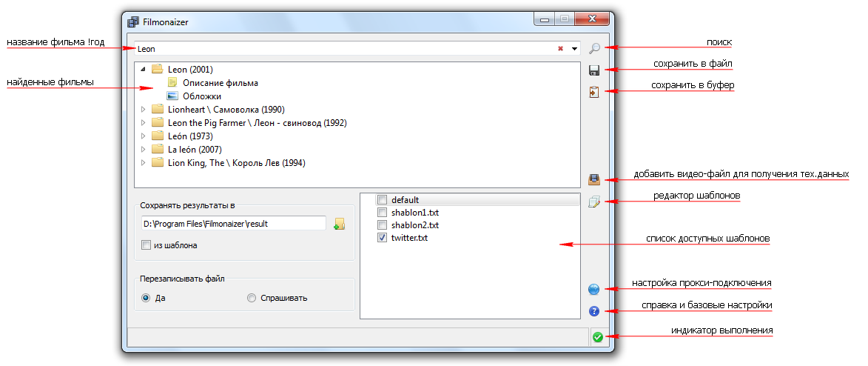Click the magnifier search icon

pos(594,49)
